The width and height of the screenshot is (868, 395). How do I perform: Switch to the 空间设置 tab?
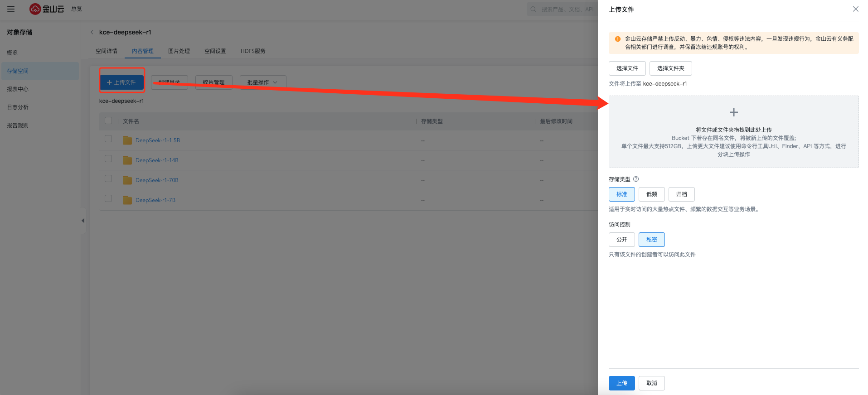pyautogui.click(x=215, y=51)
